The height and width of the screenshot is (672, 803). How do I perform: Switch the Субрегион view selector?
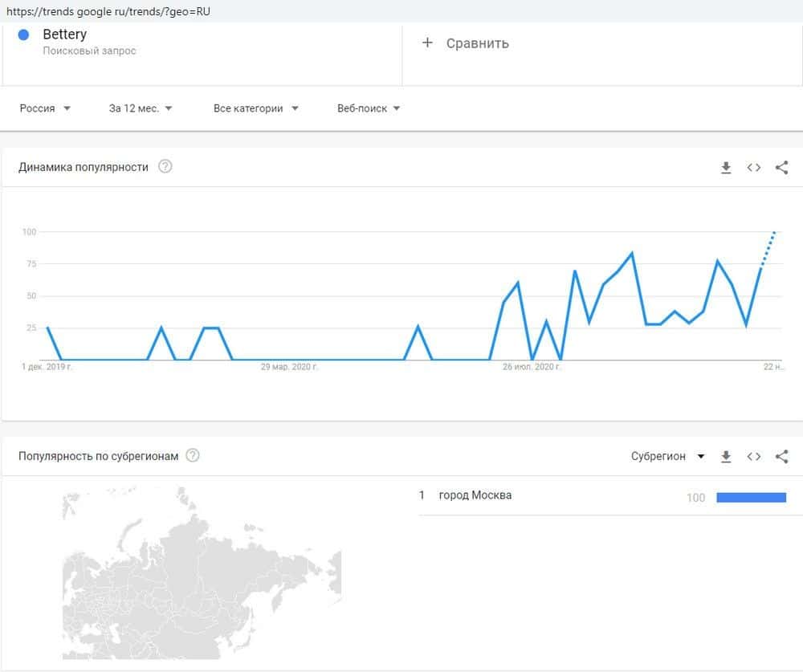(667, 457)
